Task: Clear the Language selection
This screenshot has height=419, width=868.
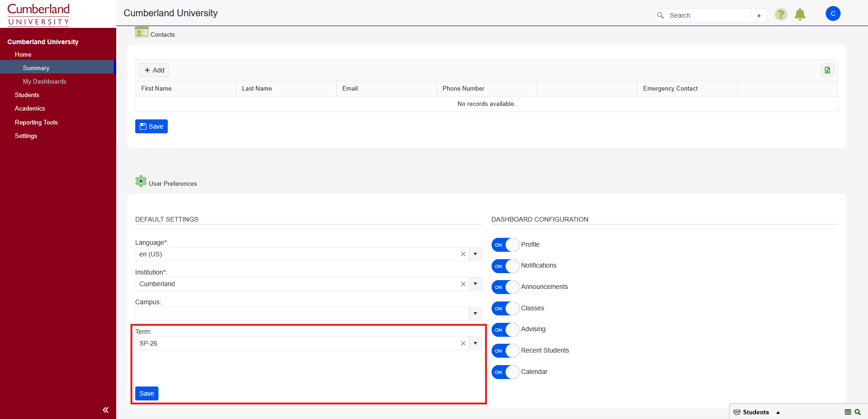Action: click(463, 254)
